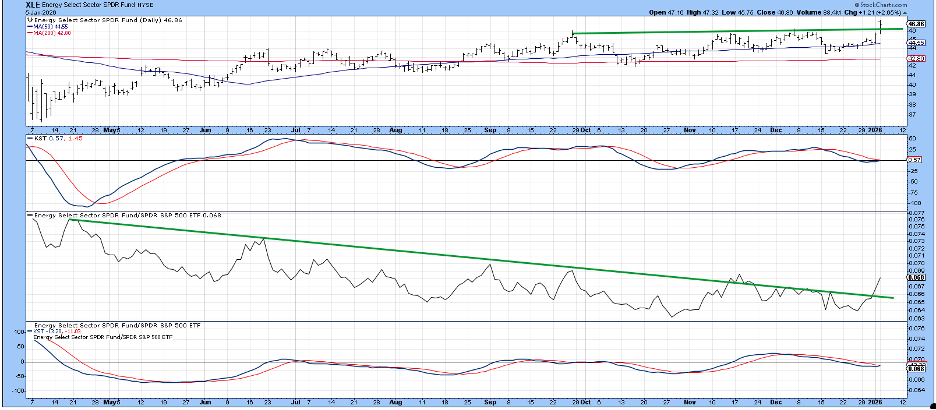Screen dimensions: 936x410
Task: Click the ratio panel legend ending in 0.068
Action: (125, 214)
